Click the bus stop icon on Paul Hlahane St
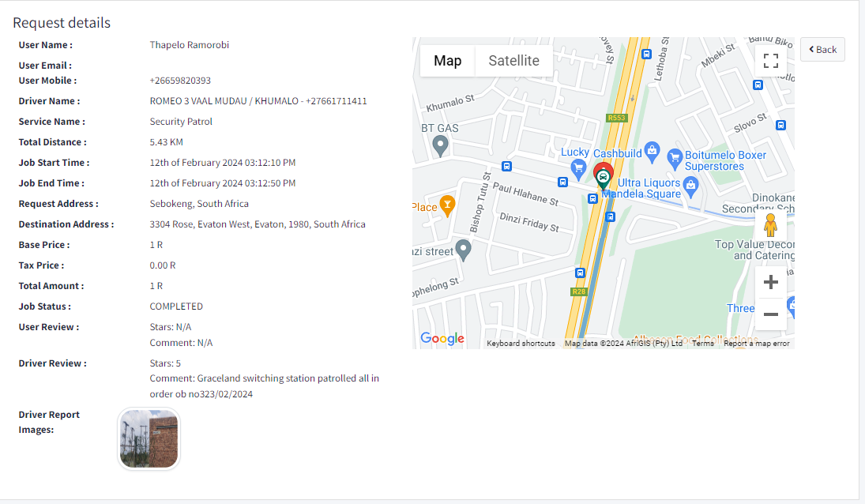 [x=506, y=167]
